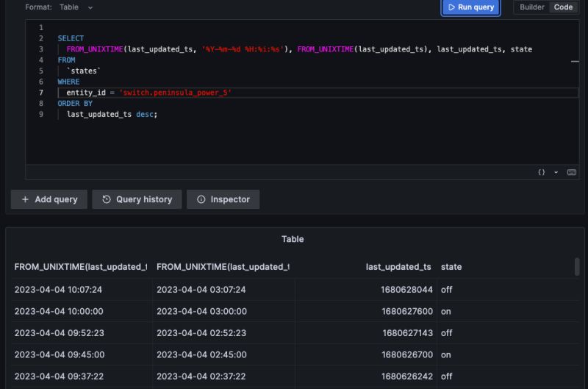The height and width of the screenshot is (389, 588).
Task: Open the keyboard shortcuts icon
Action: [572, 172]
